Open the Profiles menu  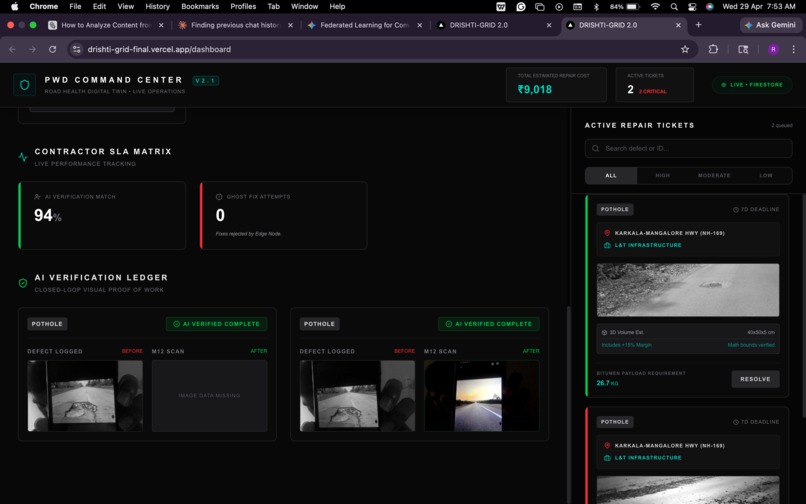[243, 7]
